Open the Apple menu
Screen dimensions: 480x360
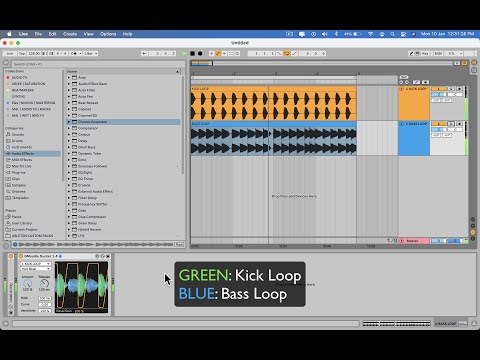tap(9, 34)
